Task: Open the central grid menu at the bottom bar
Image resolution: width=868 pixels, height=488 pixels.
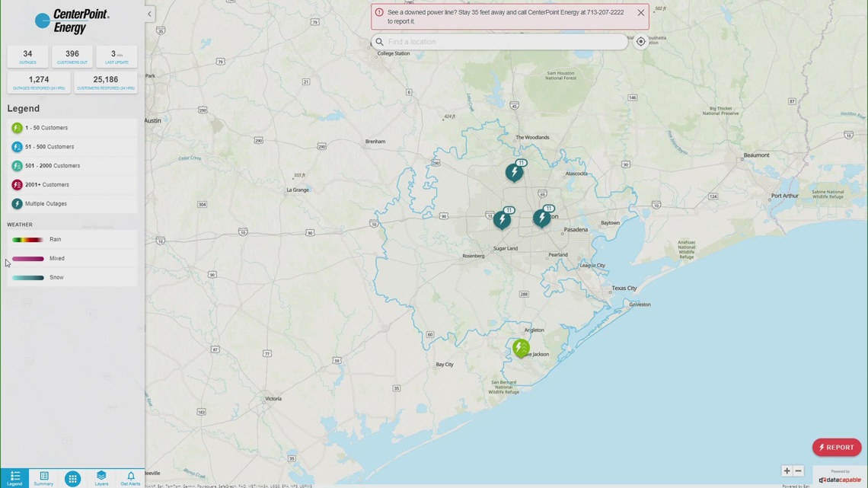Action: click(x=72, y=478)
